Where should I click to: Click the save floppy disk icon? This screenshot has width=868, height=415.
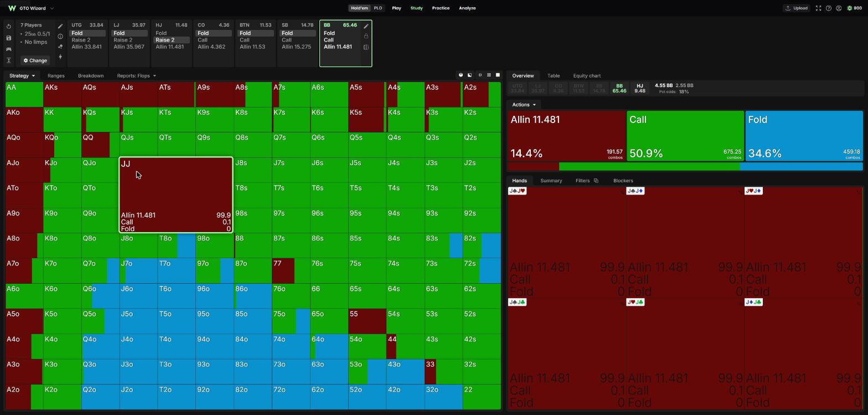pyautogui.click(x=9, y=38)
